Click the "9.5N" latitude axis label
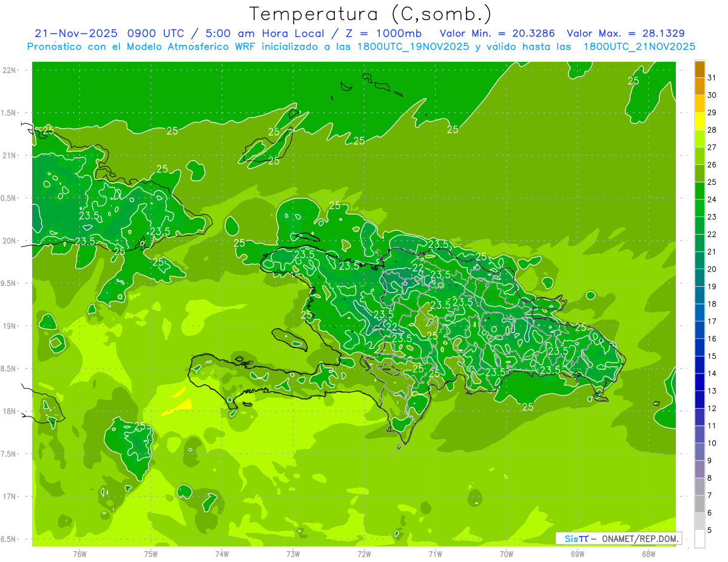The width and height of the screenshot is (728, 562). [x=9, y=284]
